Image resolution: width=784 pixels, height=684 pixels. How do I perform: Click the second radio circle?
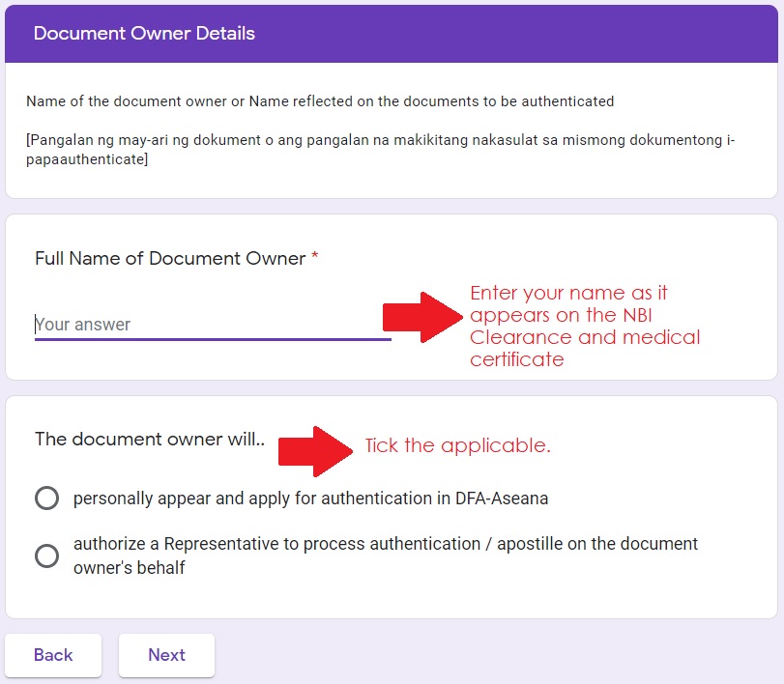click(x=45, y=556)
